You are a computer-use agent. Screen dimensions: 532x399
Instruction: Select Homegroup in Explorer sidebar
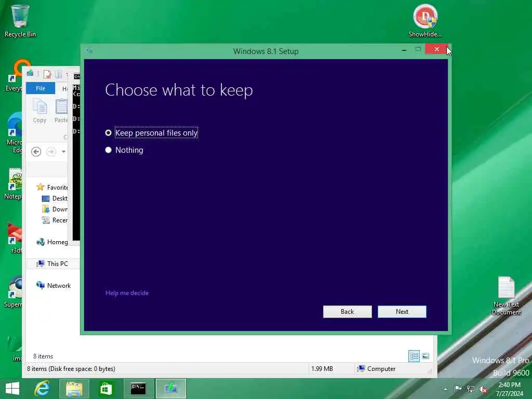pyautogui.click(x=52, y=242)
